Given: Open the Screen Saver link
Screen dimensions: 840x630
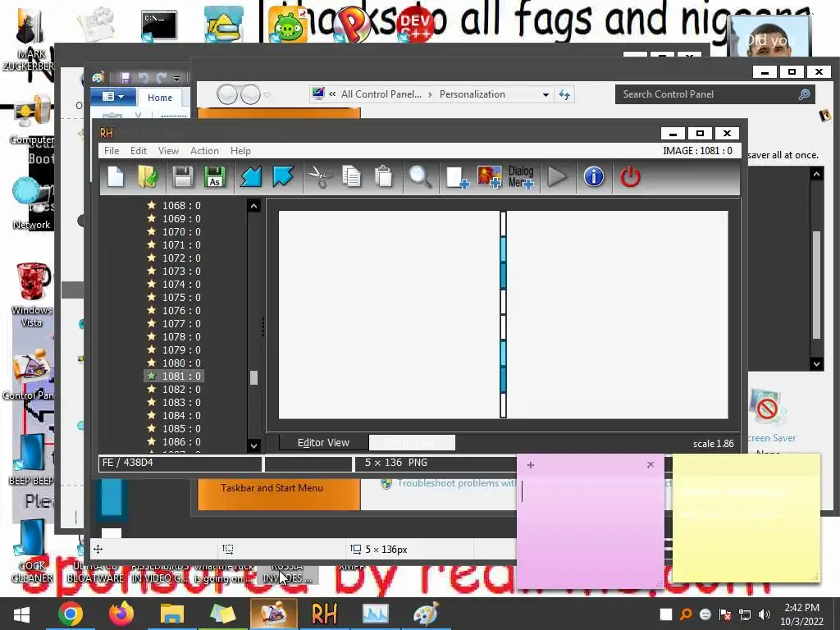Looking at the screenshot, I should pos(771,438).
